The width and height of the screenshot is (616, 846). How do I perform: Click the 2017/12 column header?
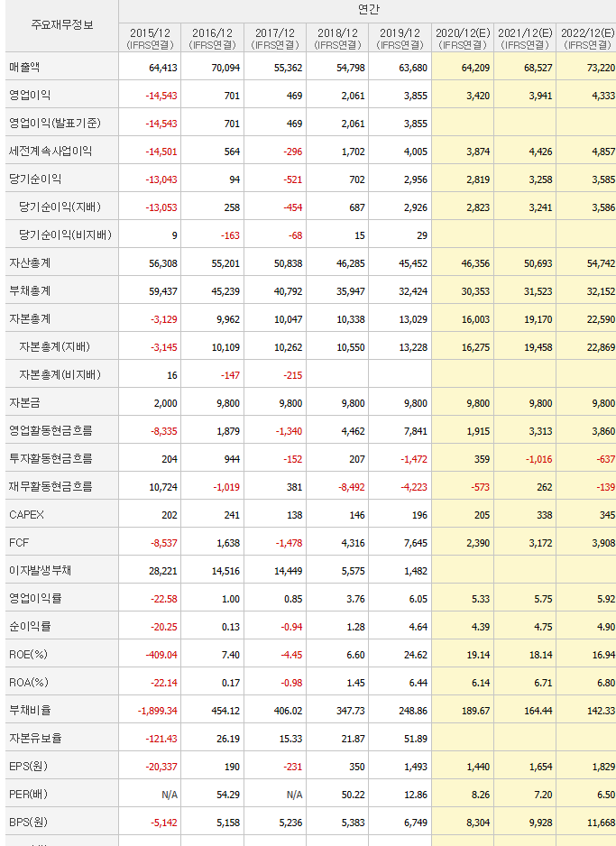275,38
